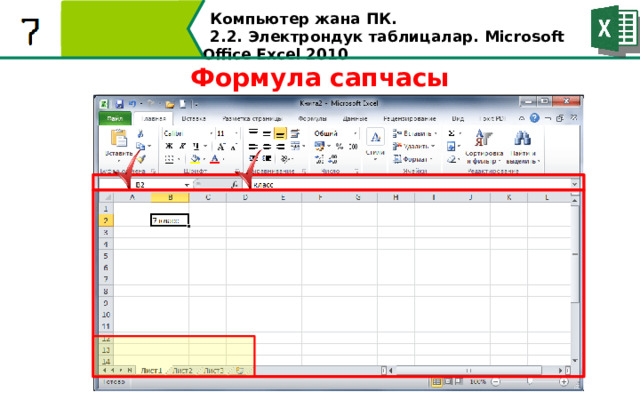Toggle the Wrap Text button
This screenshot has width=640, height=400.
pyautogui.click(x=295, y=133)
